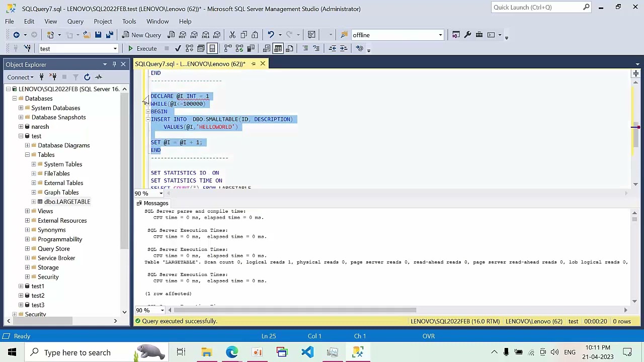Click the Query Options icon
The width and height of the screenshot is (644, 362).
point(201,48)
